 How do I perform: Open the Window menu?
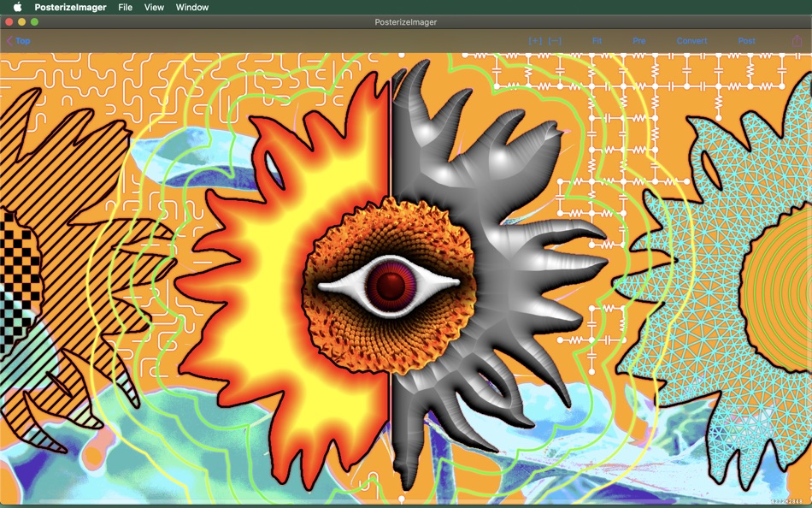pyautogui.click(x=192, y=7)
